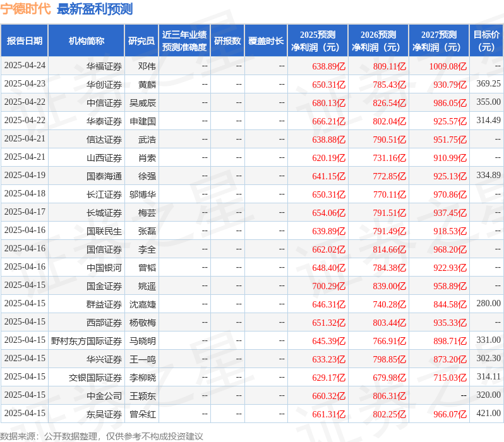The image size is (504, 442).
Task: Click the 研报数 column header
Action: coord(227,41)
